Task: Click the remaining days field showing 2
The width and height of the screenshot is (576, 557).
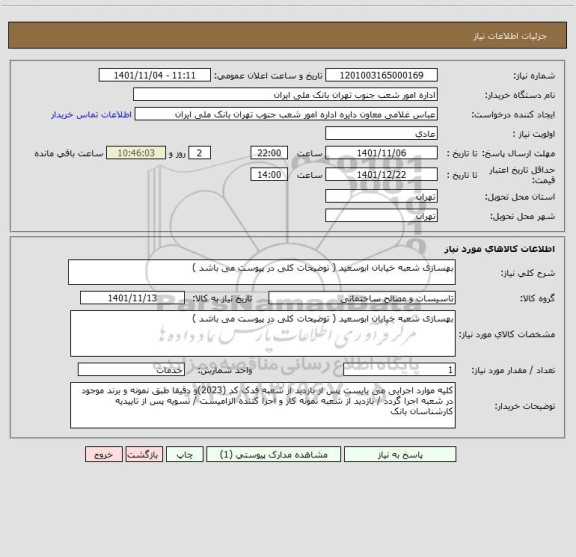Action: point(199,153)
